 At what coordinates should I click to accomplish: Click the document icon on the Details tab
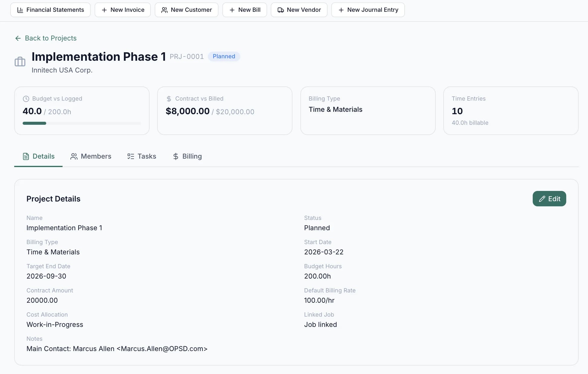coord(25,156)
